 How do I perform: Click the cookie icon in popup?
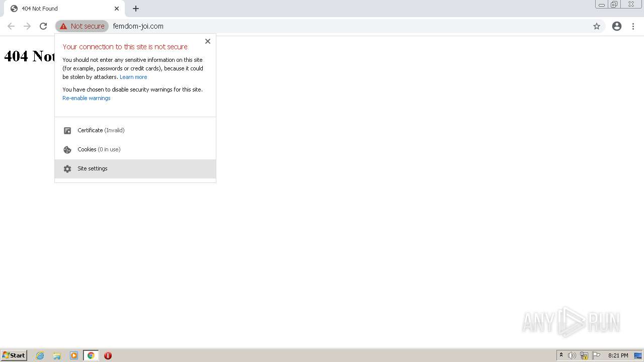(x=67, y=150)
